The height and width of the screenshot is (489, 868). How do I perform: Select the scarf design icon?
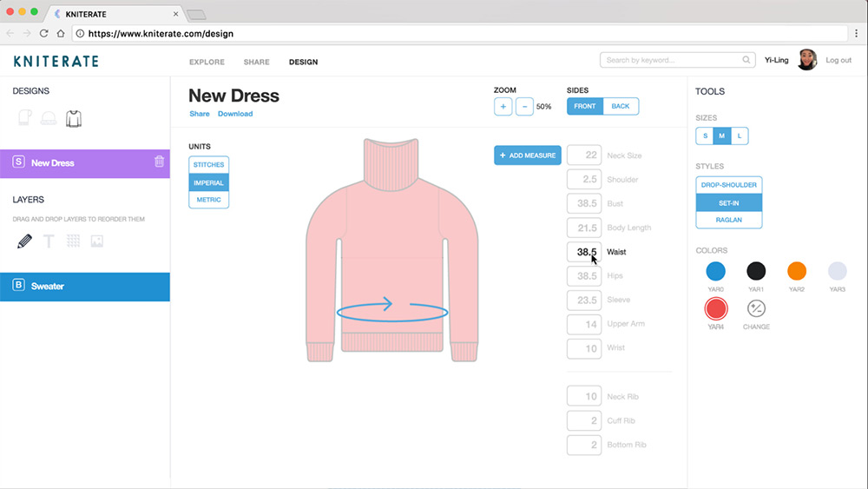click(24, 118)
